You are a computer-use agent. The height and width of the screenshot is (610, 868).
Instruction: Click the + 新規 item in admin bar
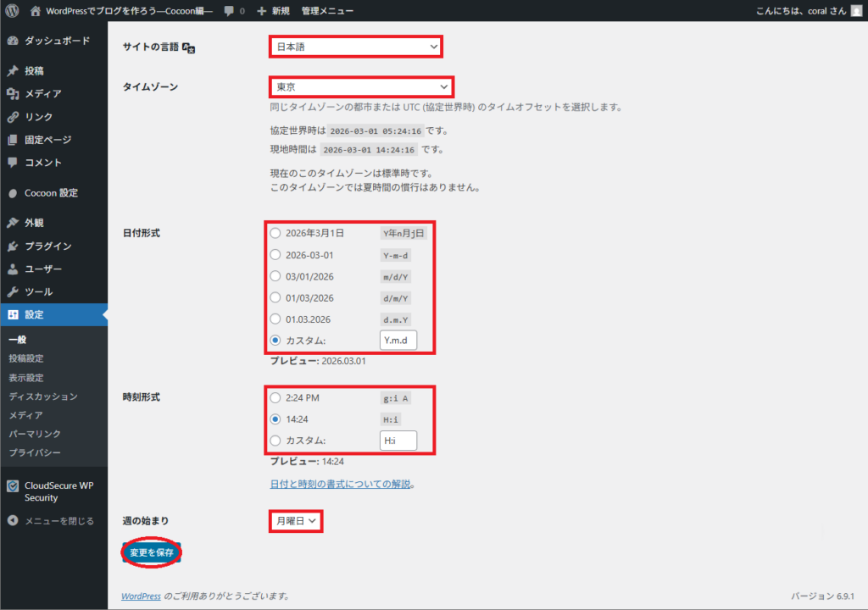pos(273,11)
